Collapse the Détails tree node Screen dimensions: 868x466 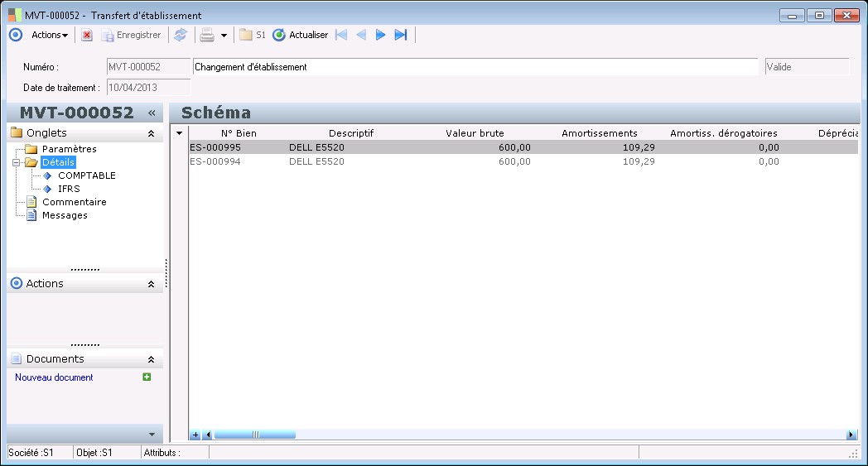pos(16,163)
